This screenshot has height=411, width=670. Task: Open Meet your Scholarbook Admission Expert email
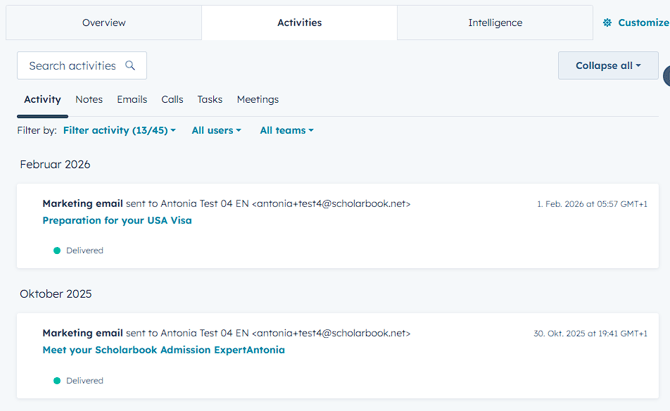164,350
